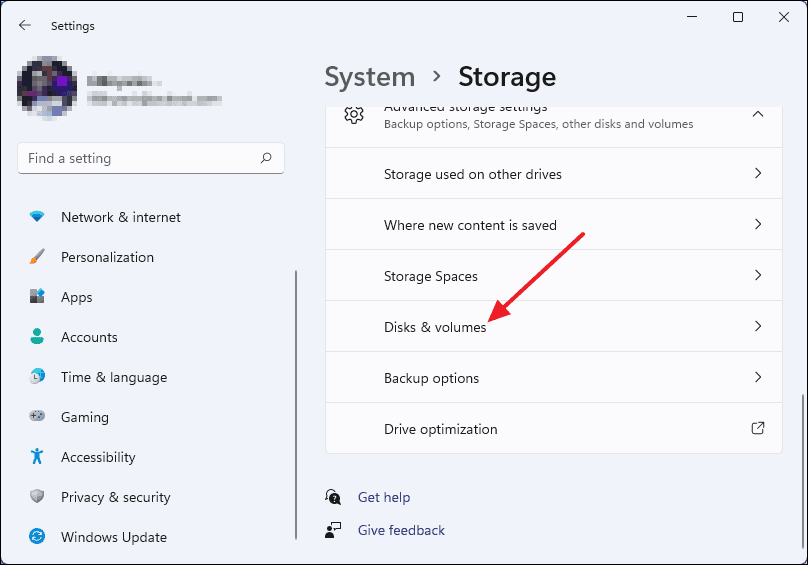The width and height of the screenshot is (808, 565).
Task: Type in the Find a setting box
Action: click(138, 158)
